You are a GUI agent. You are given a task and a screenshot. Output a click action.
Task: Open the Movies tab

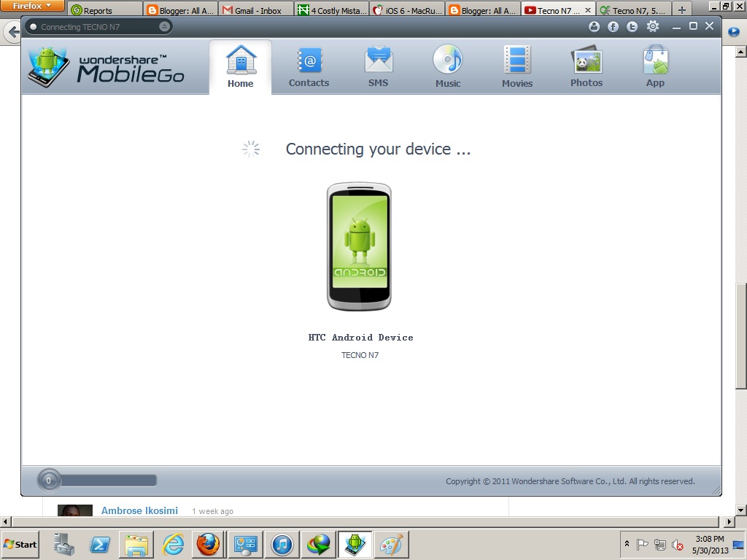517,67
